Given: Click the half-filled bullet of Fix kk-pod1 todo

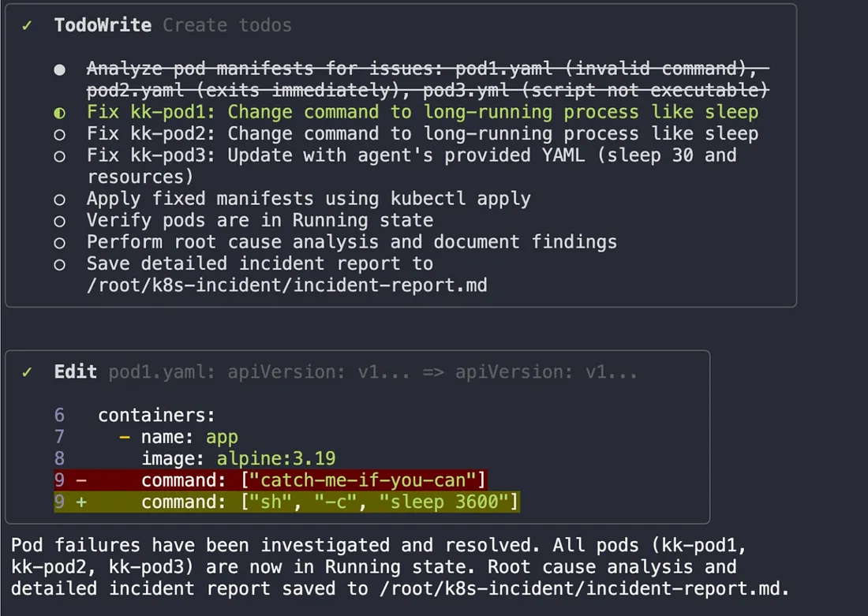Looking at the screenshot, I should (59, 113).
